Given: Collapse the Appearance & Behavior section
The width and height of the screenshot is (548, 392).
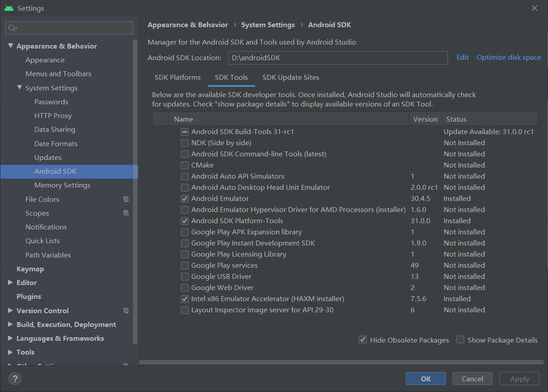Looking at the screenshot, I should 11,45.
